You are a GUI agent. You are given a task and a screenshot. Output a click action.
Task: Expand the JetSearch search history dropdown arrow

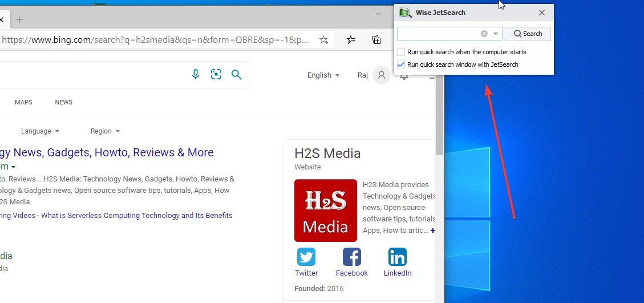(x=496, y=34)
